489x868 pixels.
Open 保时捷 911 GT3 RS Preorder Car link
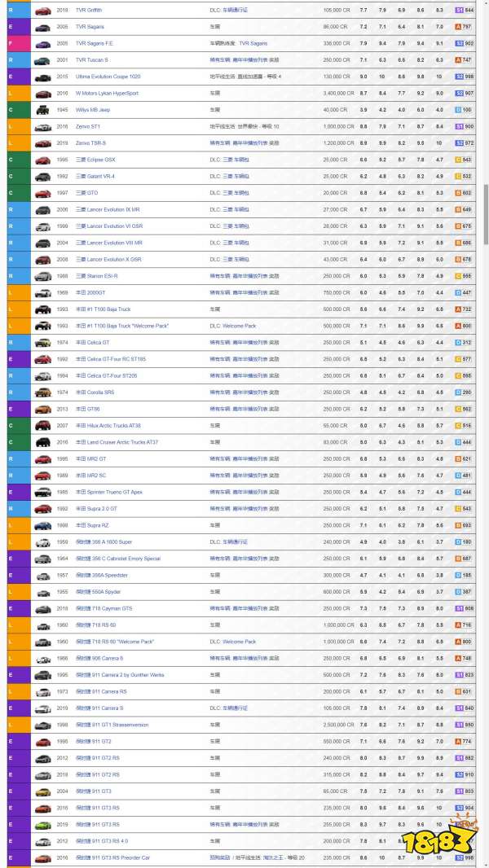pyautogui.click(x=112, y=857)
